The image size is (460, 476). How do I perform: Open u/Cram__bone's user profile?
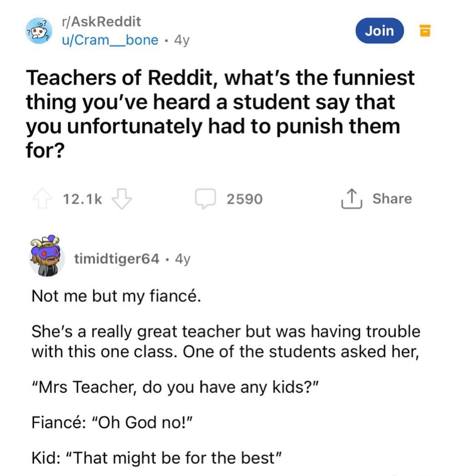click(x=110, y=40)
